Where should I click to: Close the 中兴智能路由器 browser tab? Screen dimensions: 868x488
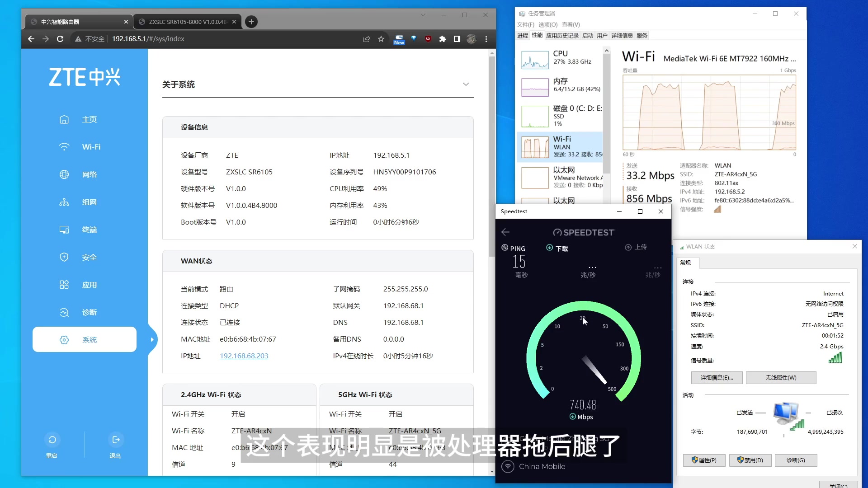tap(126, 22)
